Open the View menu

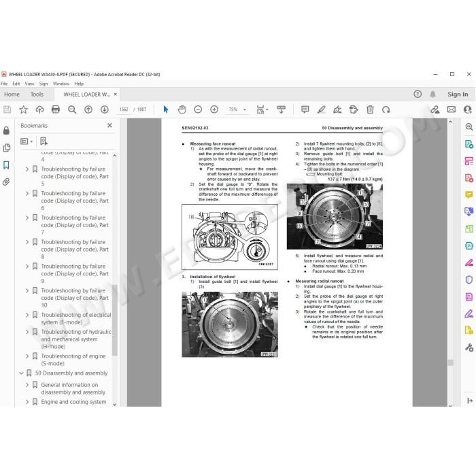pos(29,84)
